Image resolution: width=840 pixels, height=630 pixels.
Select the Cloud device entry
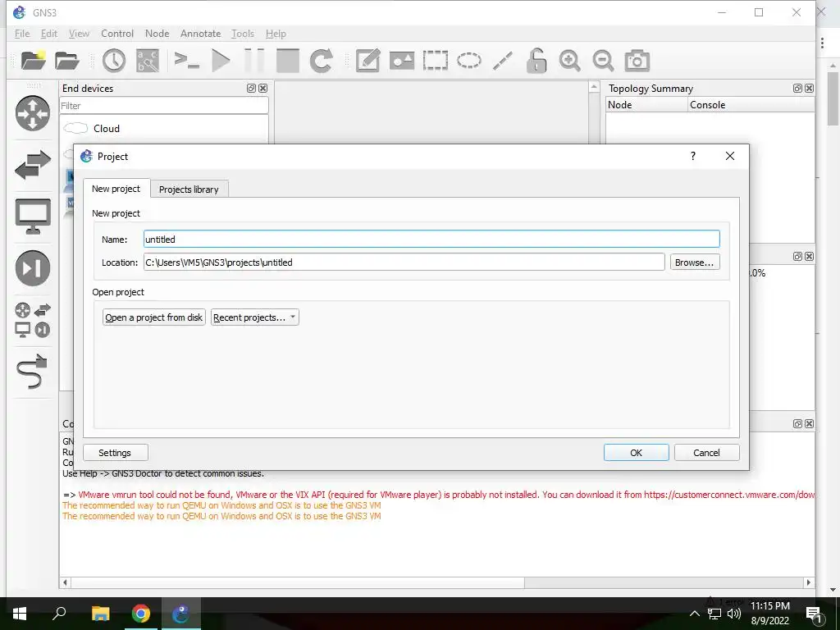(164, 129)
